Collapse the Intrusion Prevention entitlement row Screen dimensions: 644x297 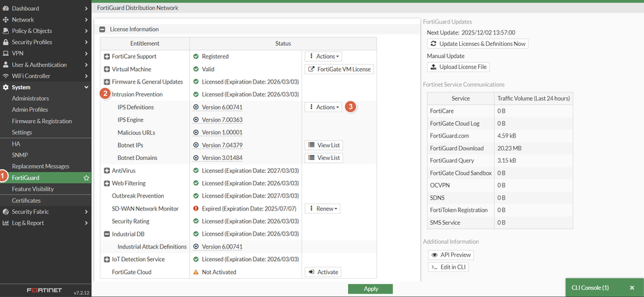click(x=105, y=94)
